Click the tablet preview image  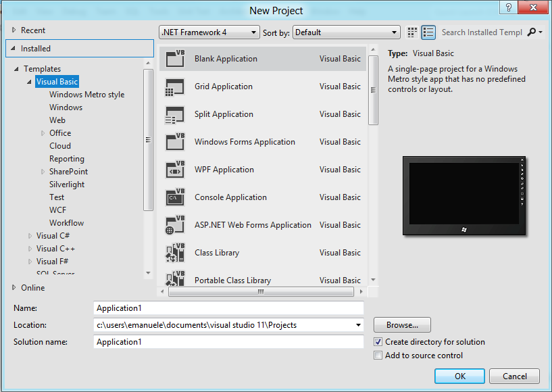(464, 196)
